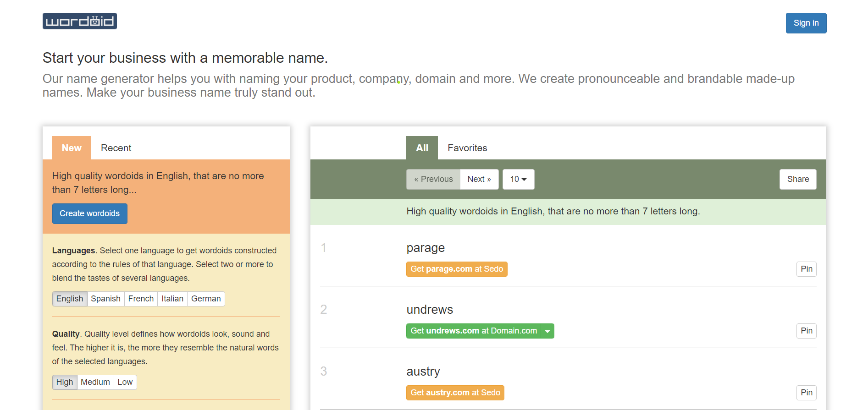
Task: Switch to the Recent tab
Action: coord(116,148)
